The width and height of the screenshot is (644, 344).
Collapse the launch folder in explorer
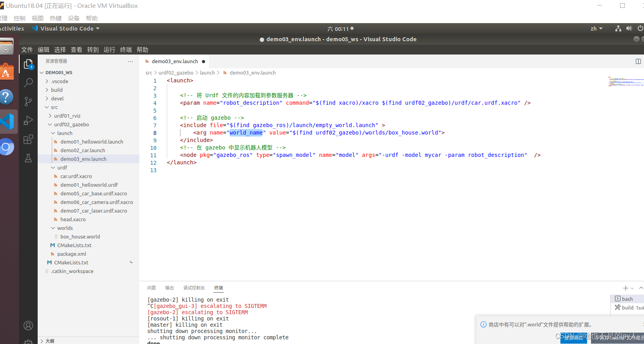point(88,133)
